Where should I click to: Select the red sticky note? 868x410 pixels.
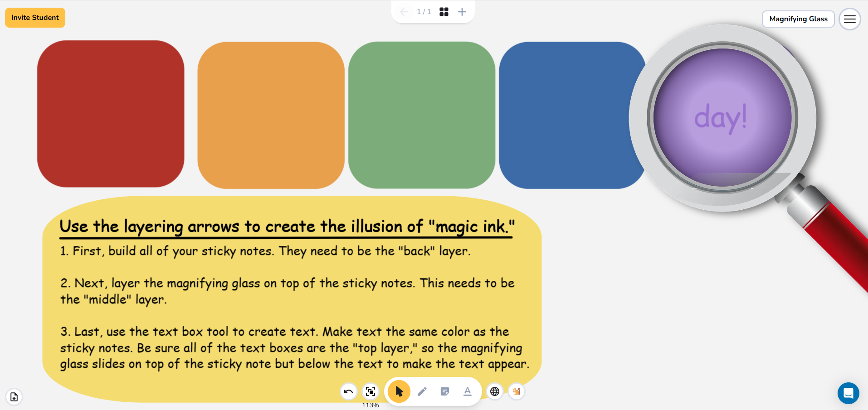coord(111,114)
